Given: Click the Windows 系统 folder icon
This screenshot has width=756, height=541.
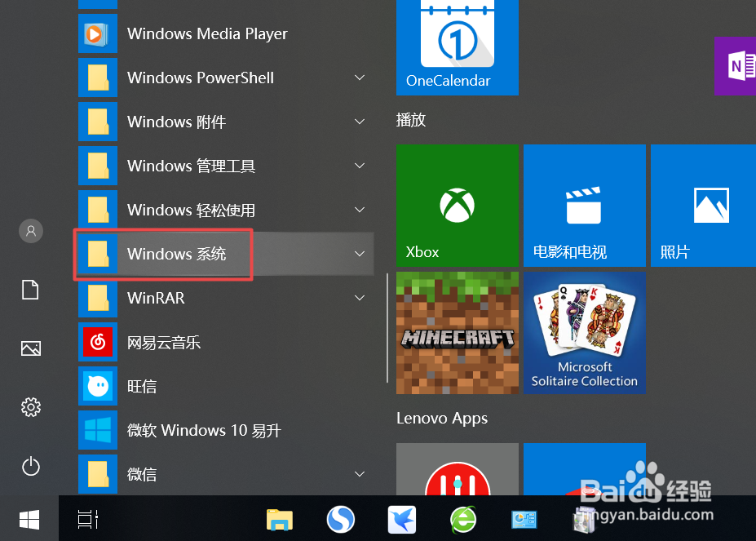Looking at the screenshot, I should 98,254.
